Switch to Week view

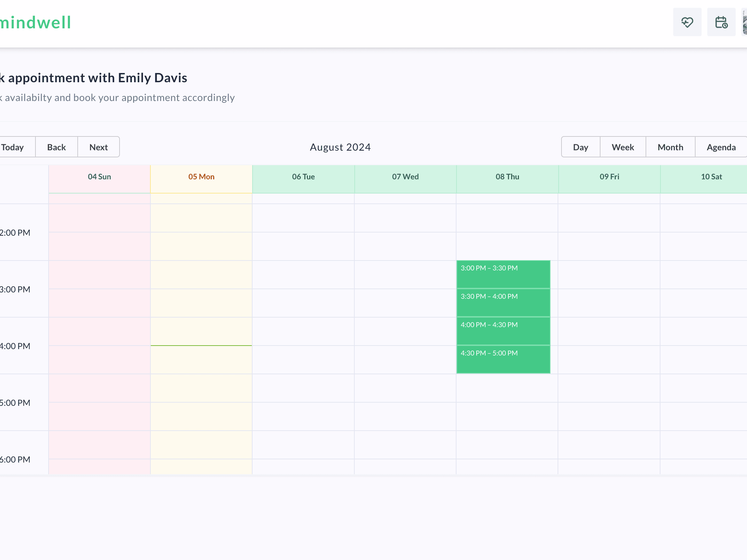622,147
